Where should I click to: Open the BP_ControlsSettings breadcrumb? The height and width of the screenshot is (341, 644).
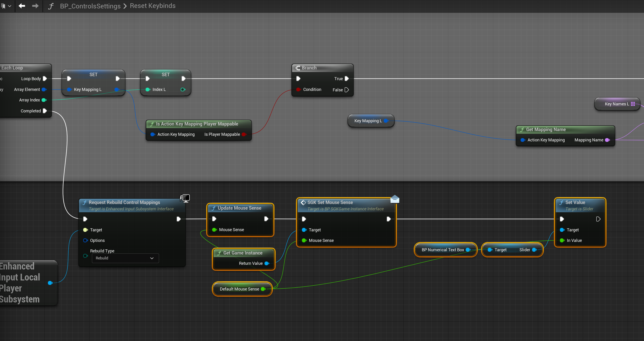tap(90, 6)
